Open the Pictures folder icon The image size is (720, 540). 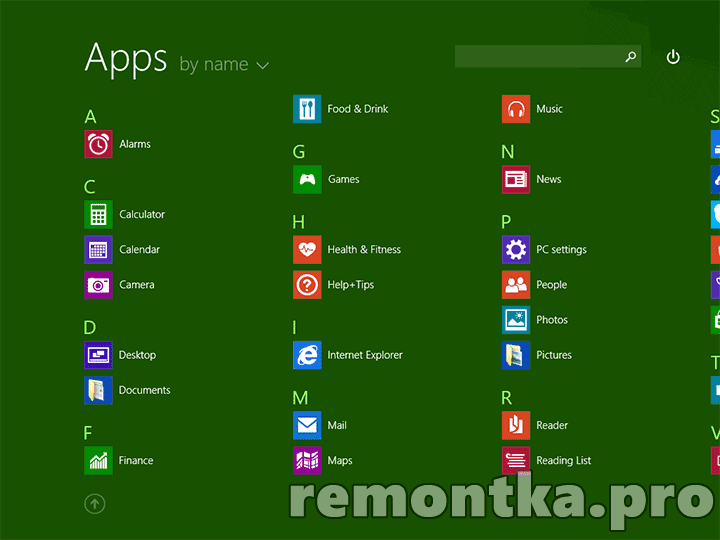point(516,355)
